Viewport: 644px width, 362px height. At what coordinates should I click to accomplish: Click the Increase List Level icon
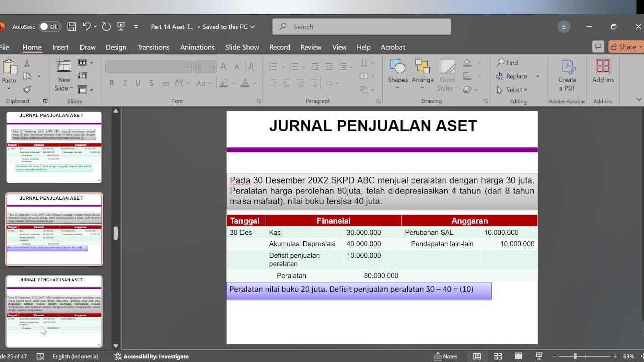329,66
